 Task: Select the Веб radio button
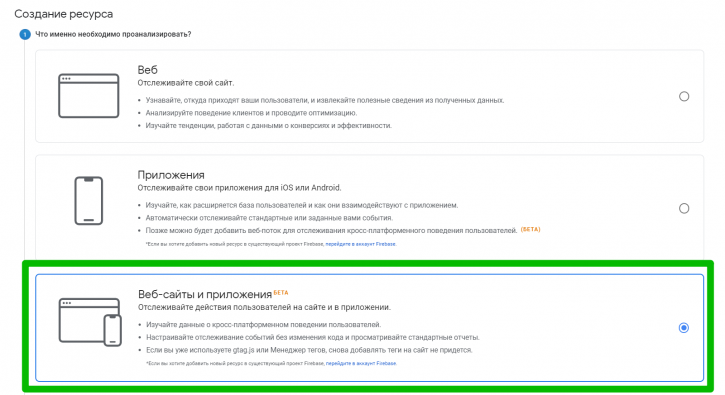[x=684, y=96]
